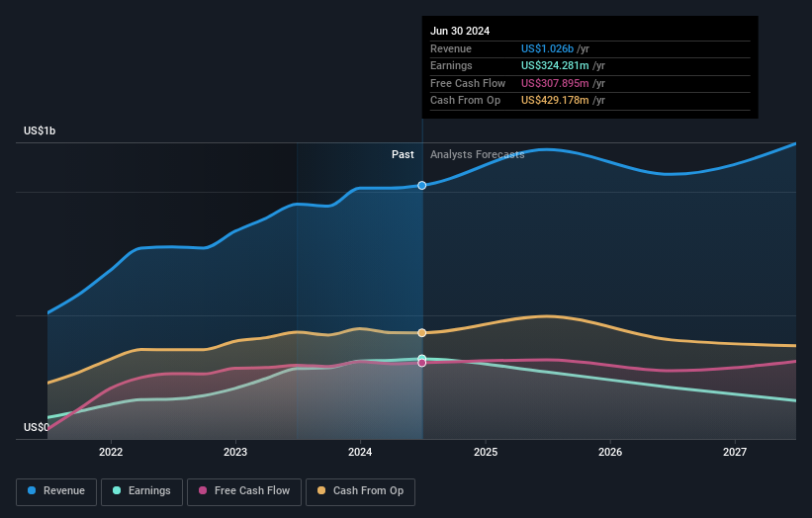Click the 'Cash From Op' row label in tooltip
This screenshot has width=812, height=518.
[465, 101]
